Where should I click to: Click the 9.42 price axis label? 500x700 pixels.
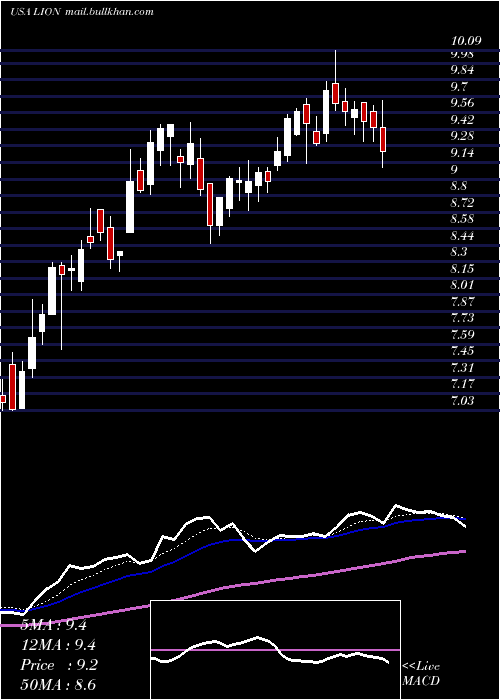pyautogui.click(x=464, y=120)
